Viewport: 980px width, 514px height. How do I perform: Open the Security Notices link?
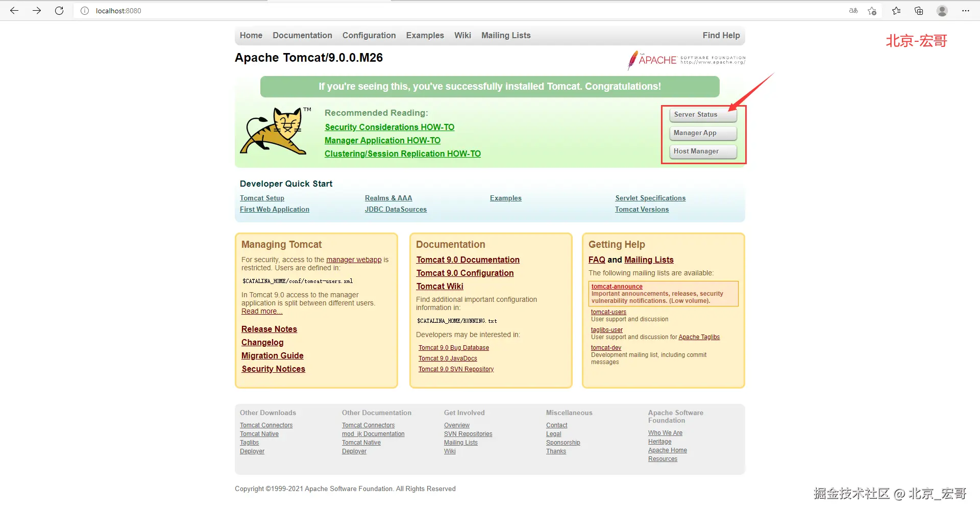(x=273, y=369)
